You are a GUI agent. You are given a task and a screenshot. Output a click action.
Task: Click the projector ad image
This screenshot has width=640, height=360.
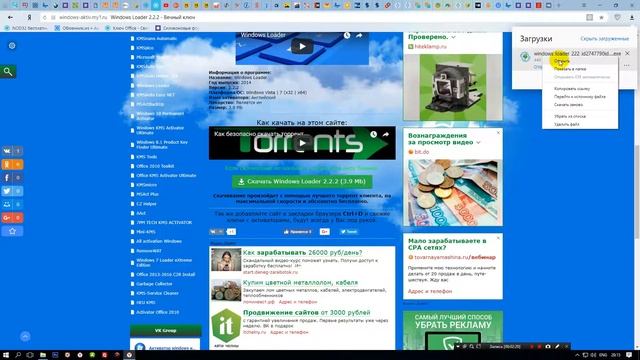point(453,87)
